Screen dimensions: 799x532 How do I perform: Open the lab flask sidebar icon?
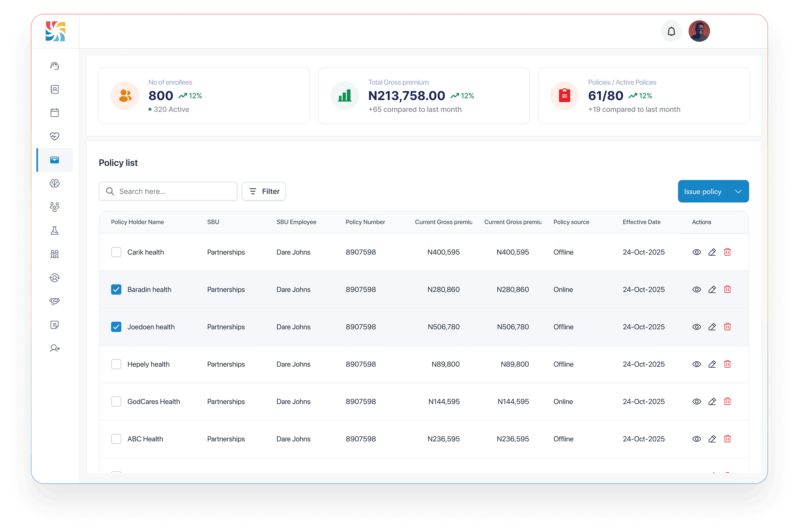55,231
